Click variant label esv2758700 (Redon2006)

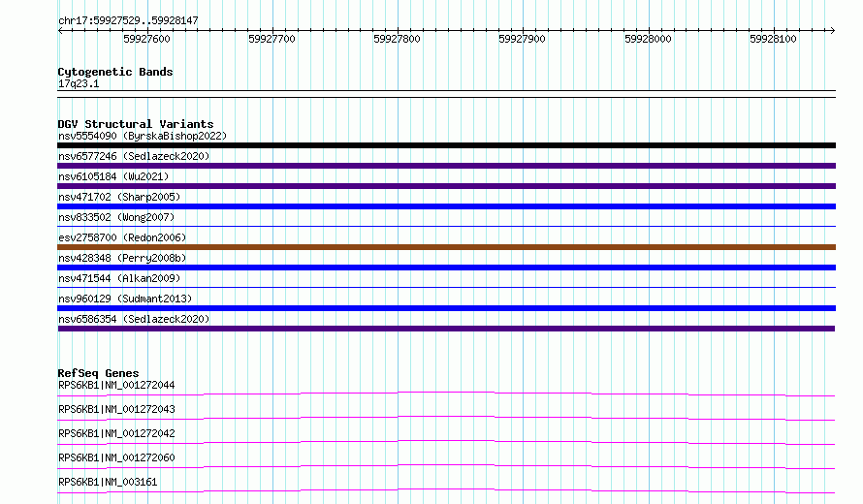coord(122,237)
